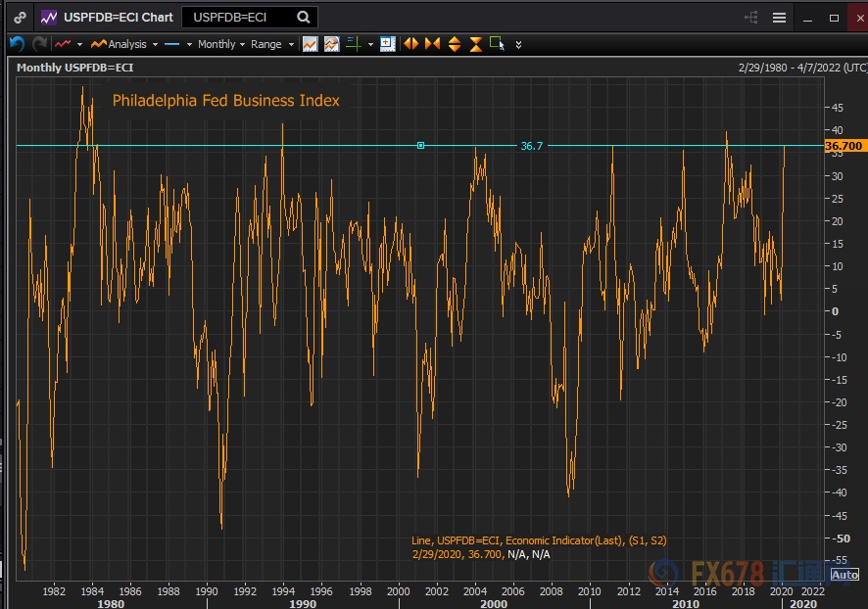The height and width of the screenshot is (609, 868).
Task: Toggle the crosshair cursor tool
Action: (x=354, y=44)
